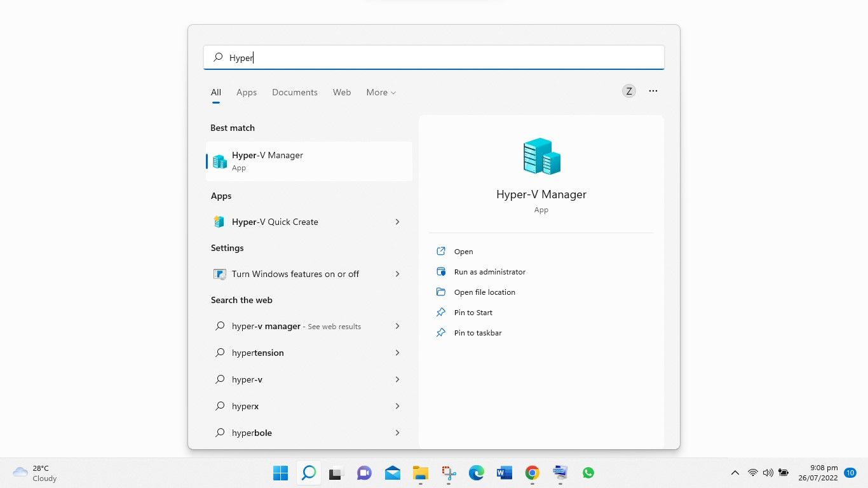Open the Snipping Tool from the taskbar
Screen dimensions: 868x488
[449, 473]
